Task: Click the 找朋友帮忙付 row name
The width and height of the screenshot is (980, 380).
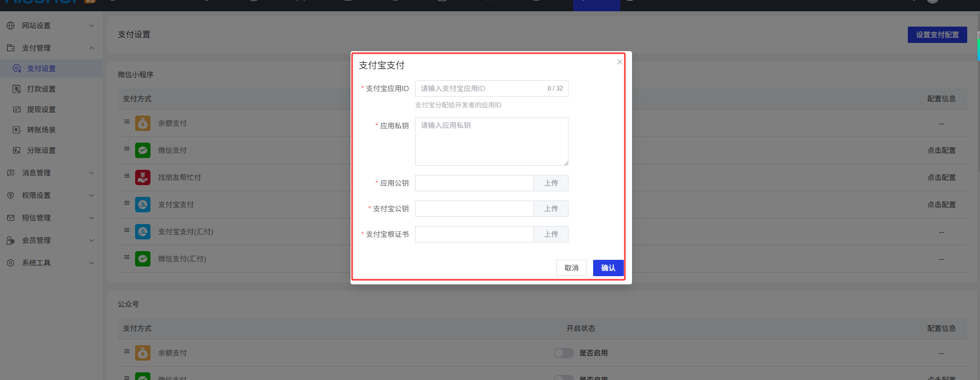Action: 180,177
